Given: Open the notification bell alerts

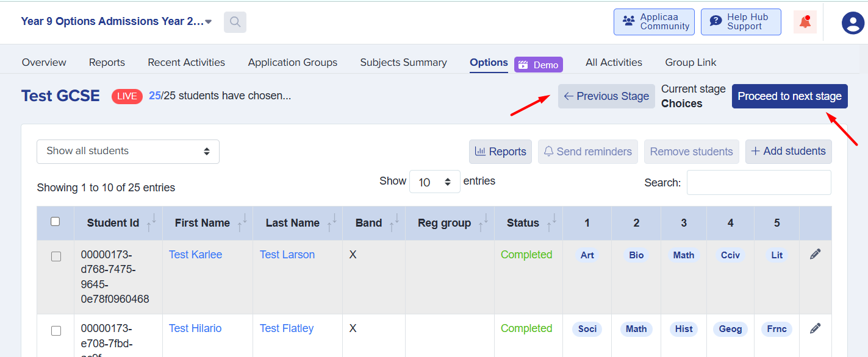Looking at the screenshot, I should pos(805,23).
